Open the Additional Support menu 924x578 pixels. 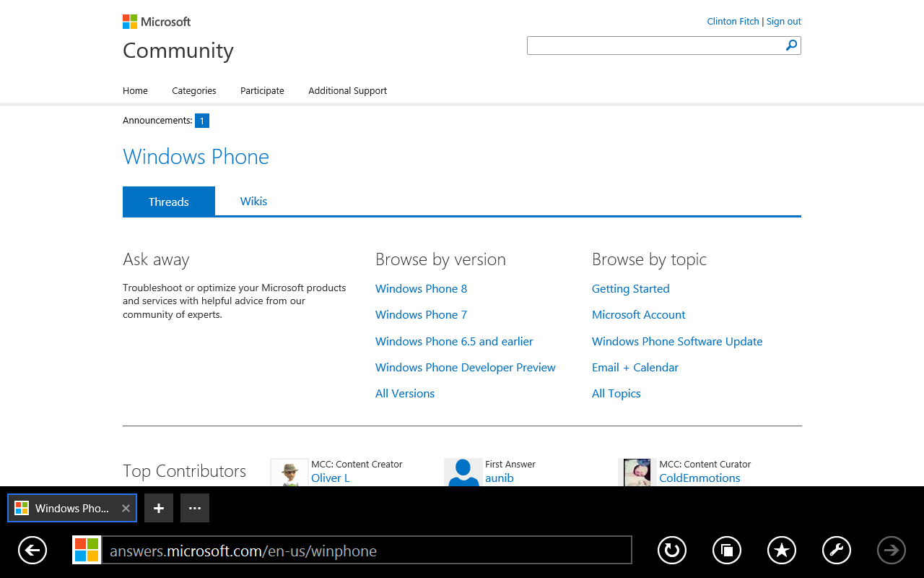[x=347, y=90]
